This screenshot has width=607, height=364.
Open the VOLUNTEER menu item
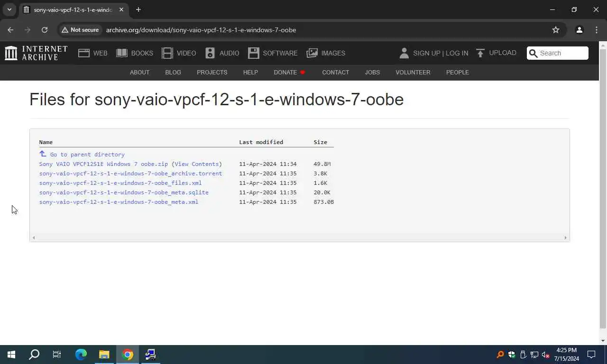pos(413,73)
